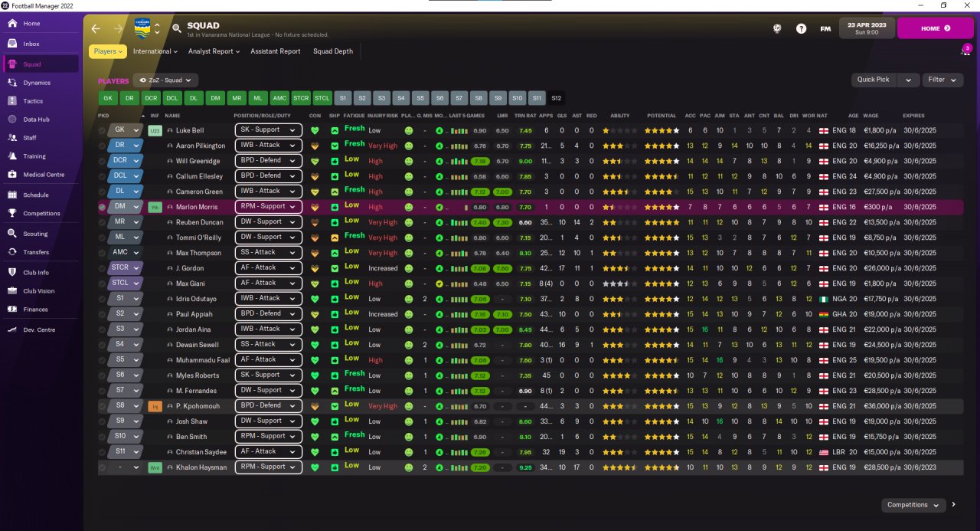Open the help question mark icon

801,28
